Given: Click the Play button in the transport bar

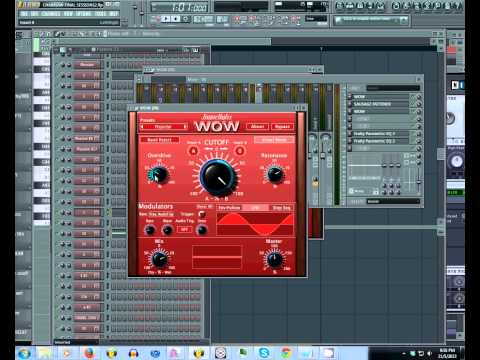Looking at the screenshot, I should coord(166,19).
